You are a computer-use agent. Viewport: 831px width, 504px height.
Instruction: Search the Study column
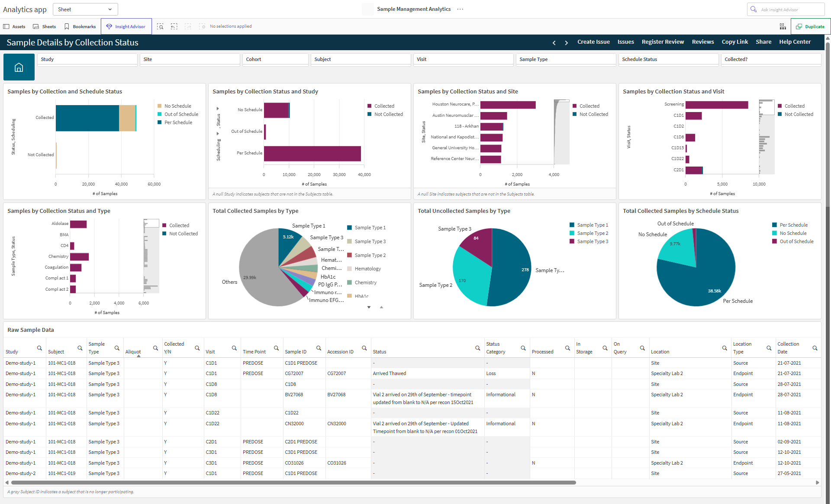[x=39, y=348]
